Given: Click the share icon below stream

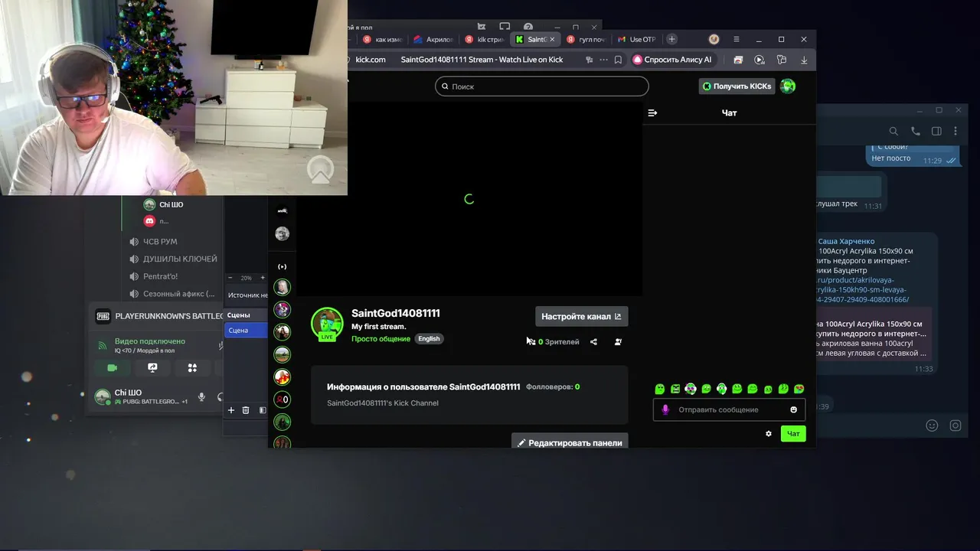Looking at the screenshot, I should pos(593,341).
